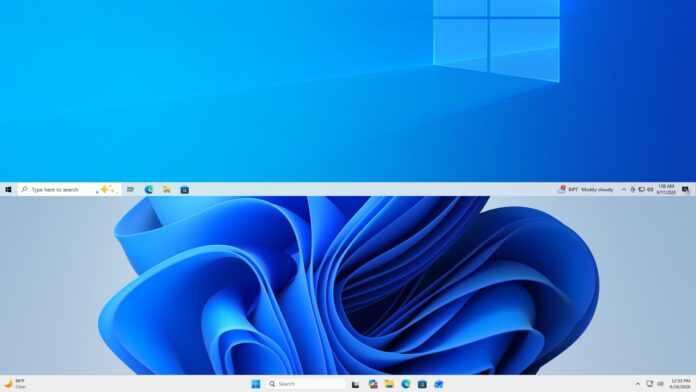Click sparkle search highlights icon in Windows 10 search box
The image size is (696, 392).
[x=107, y=190]
